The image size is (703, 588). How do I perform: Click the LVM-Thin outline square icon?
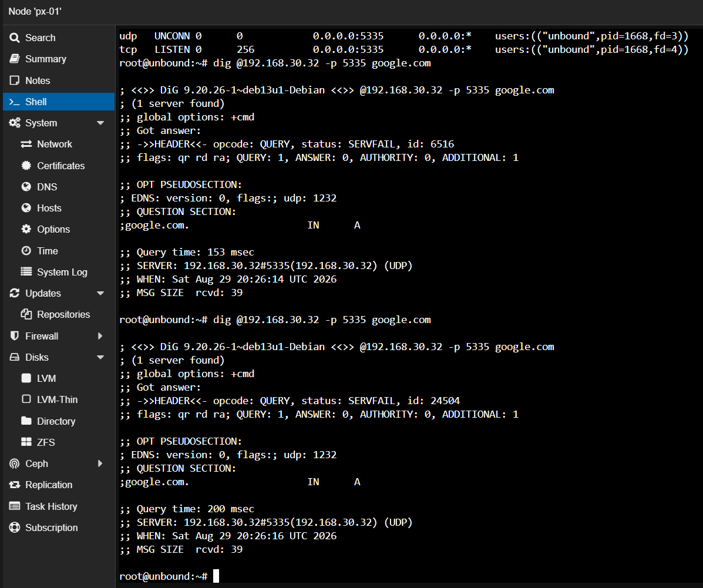click(26, 399)
